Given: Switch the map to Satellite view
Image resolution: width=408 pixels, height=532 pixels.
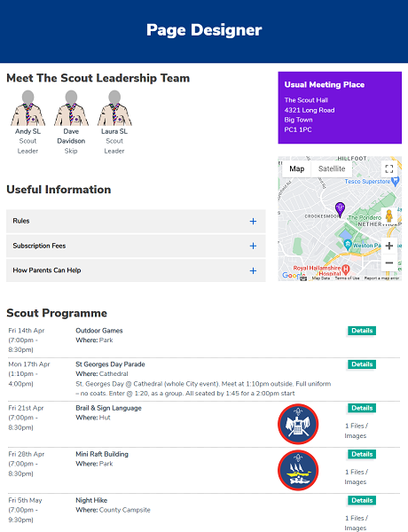Looking at the screenshot, I should point(332,168).
